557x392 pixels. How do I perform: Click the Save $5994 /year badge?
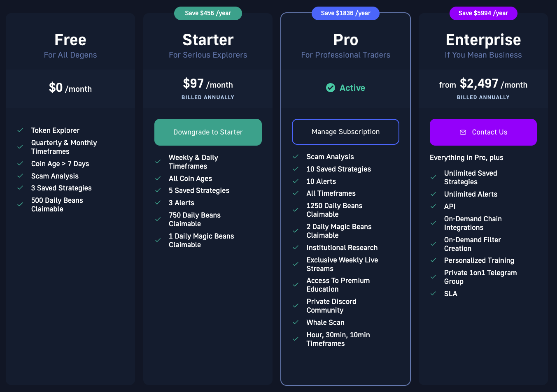pos(483,13)
